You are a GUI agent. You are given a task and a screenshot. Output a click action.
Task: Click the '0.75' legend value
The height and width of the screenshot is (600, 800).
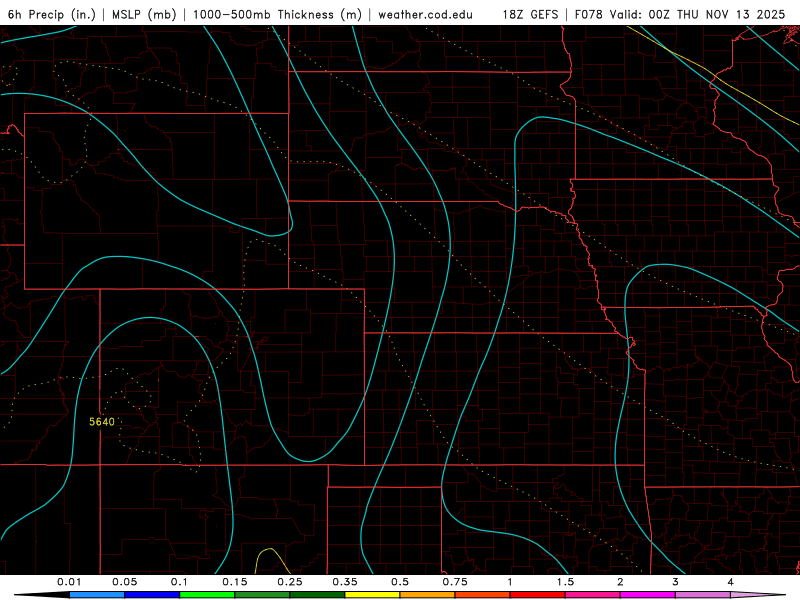tap(455, 582)
